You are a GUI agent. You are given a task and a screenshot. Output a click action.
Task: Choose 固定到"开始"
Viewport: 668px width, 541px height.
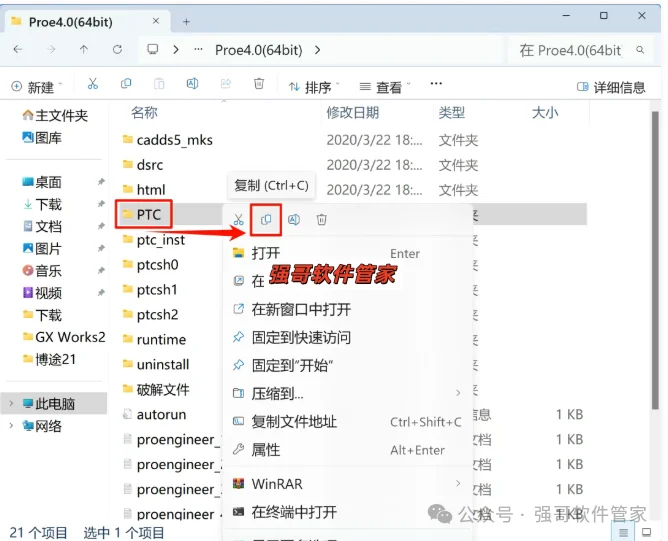coord(348,365)
